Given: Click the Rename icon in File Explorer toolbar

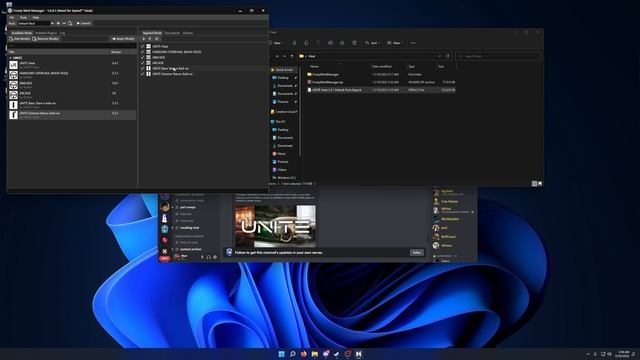Looking at the screenshot, I should (330, 43).
